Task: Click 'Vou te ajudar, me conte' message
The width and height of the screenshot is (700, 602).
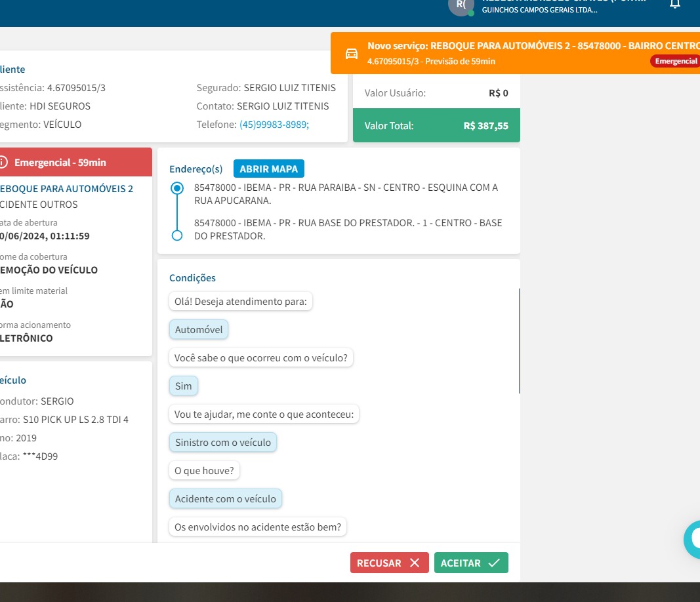Action: point(264,414)
